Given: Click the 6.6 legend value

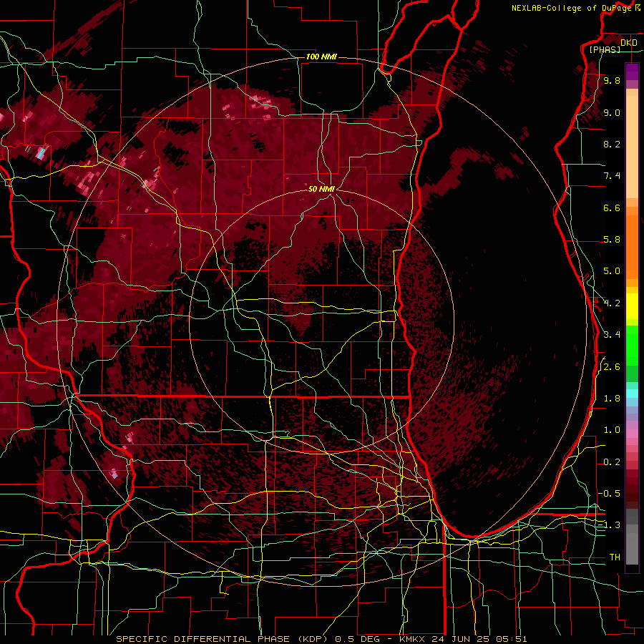Looking at the screenshot, I should tap(612, 208).
